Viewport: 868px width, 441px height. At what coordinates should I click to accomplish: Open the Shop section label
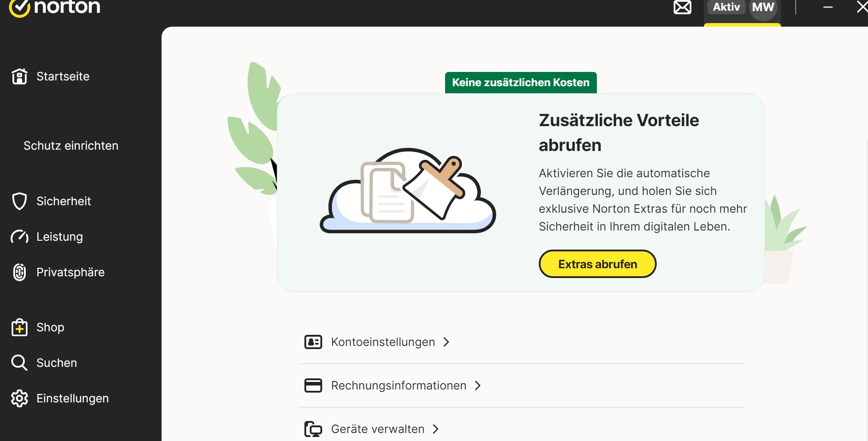(x=50, y=327)
